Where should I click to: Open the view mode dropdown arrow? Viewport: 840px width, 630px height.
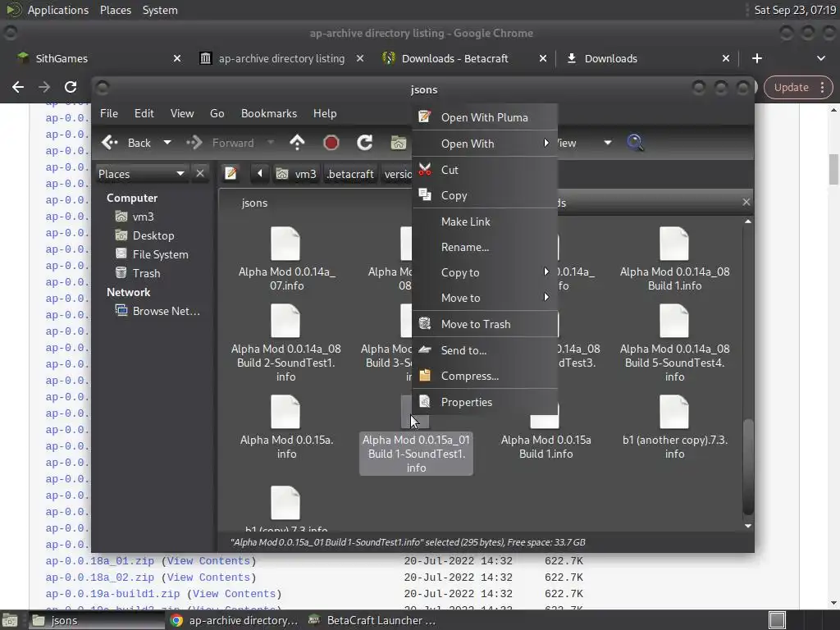(x=608, y=143)
